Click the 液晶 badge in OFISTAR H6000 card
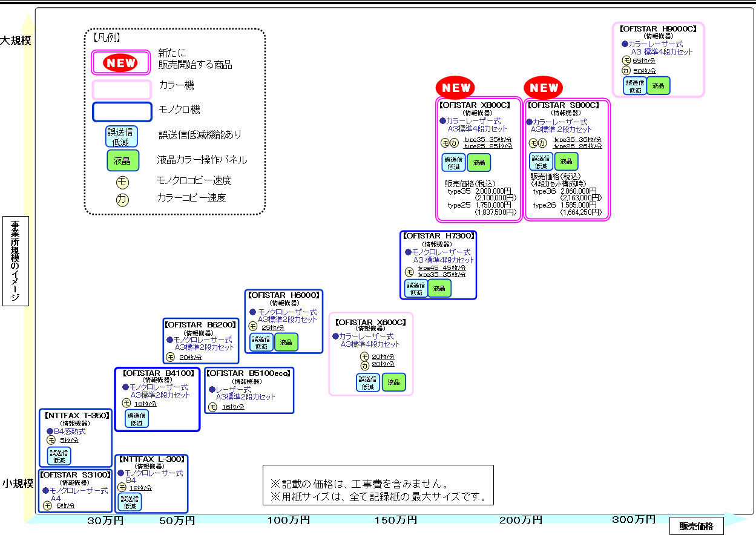Image resolution: width=756 pixels, height=535 pixels. pos(286,343)
